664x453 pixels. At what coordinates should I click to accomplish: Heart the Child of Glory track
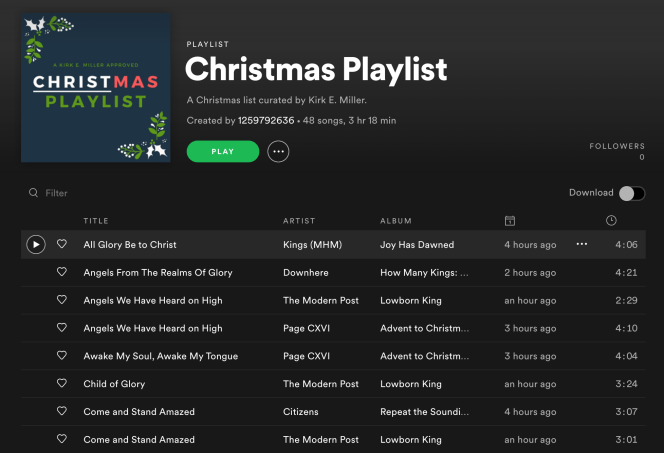point(62,384)
